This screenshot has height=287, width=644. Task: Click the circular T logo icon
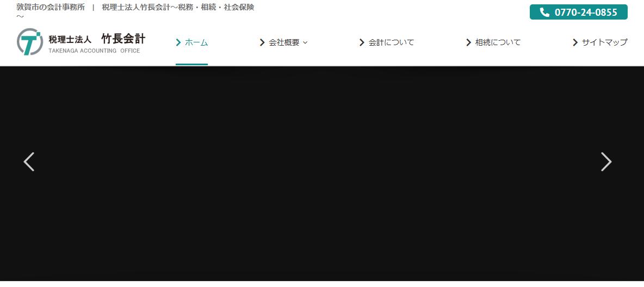pos(30,42)
